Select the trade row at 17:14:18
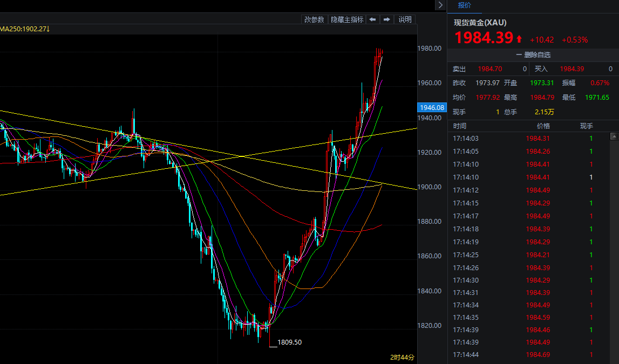 529,229
